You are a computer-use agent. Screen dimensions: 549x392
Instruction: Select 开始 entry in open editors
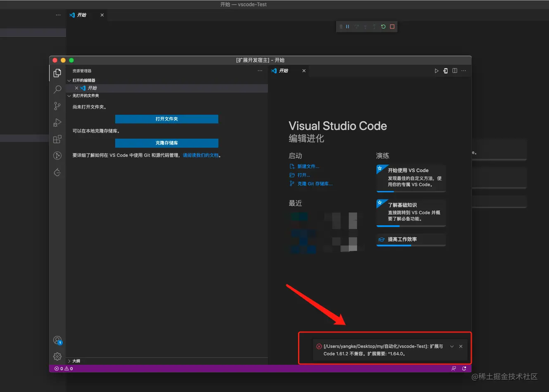point(167,88)
